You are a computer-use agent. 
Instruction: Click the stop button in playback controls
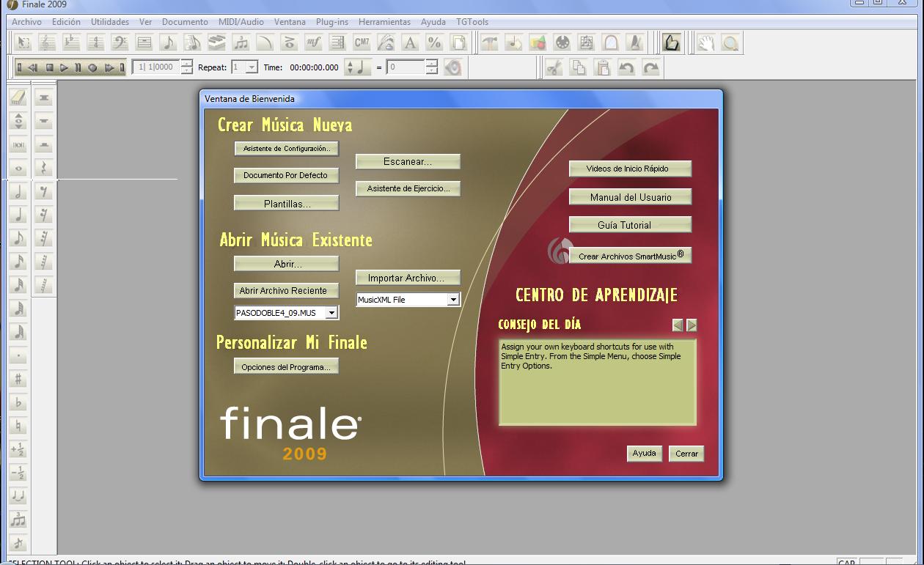click(x=50, y=67)
